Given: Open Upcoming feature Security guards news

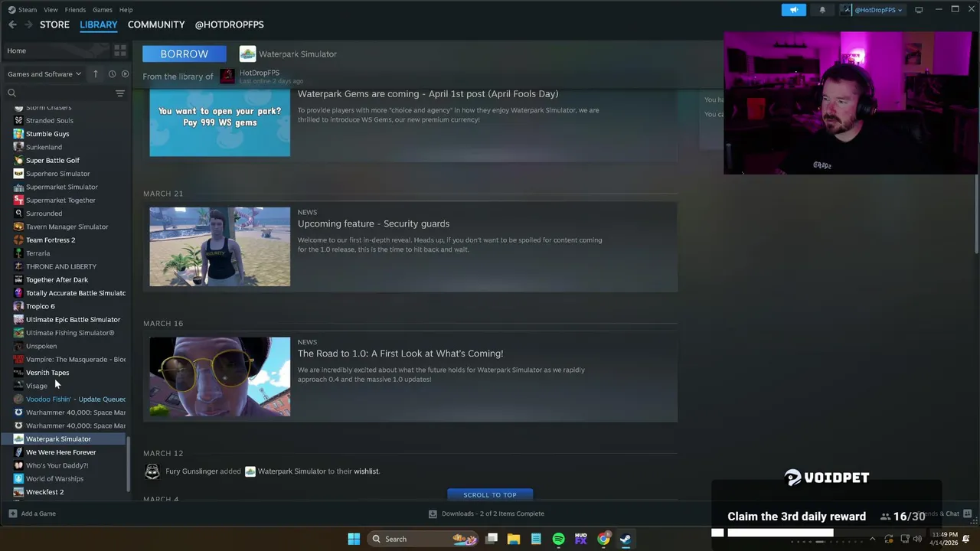Looking at the screenshot, I should [374, 223].
